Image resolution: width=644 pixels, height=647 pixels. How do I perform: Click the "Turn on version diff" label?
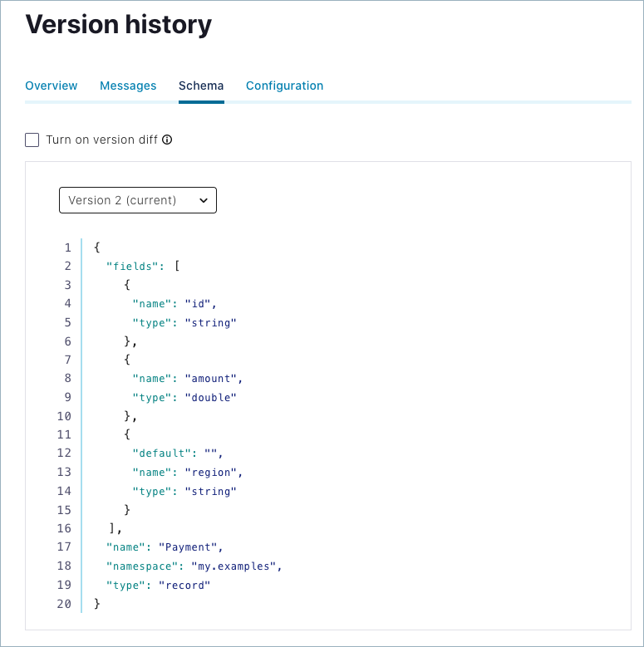pyautogui.click(x=101, y=140)
